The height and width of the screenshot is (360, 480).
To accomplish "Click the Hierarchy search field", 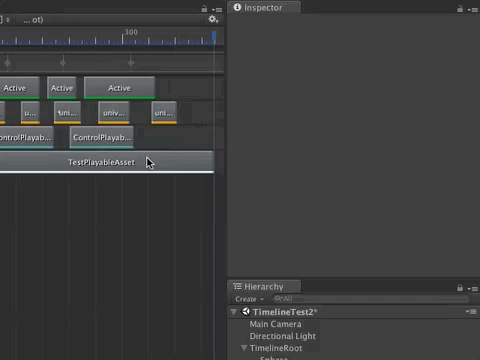I will (371, 299).
